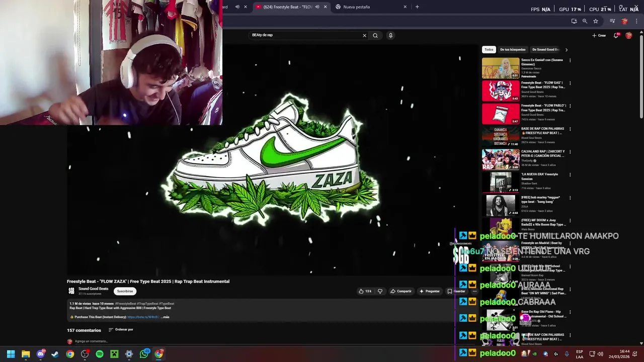Open FLOW PABLO beat video title
Image resolution: width=644 pixels, height=362 pixels.
click(543, 108)
